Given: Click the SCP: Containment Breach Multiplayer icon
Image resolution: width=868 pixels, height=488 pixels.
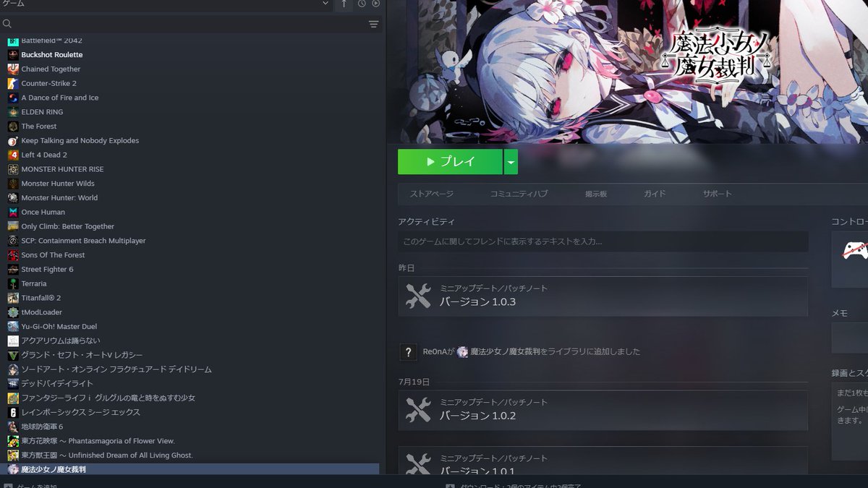Looking at the screenshot, I should click(x=13, y=241).
